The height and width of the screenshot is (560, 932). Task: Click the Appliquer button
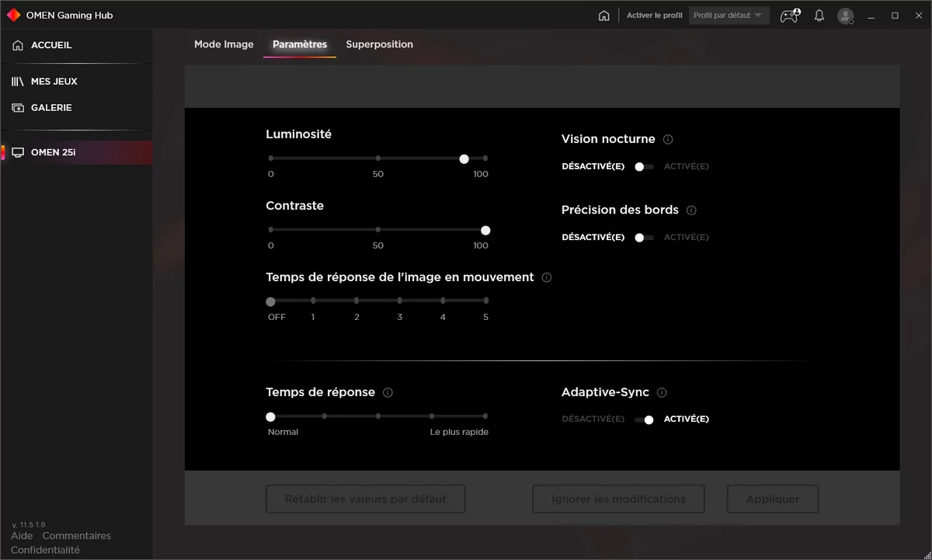[773, 499]
